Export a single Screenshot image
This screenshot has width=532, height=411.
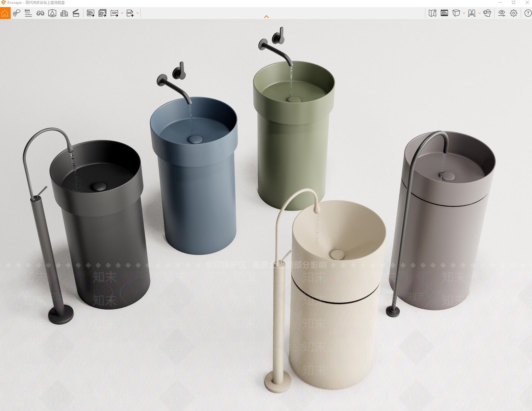pyautogui.click(x=90, y=13)
